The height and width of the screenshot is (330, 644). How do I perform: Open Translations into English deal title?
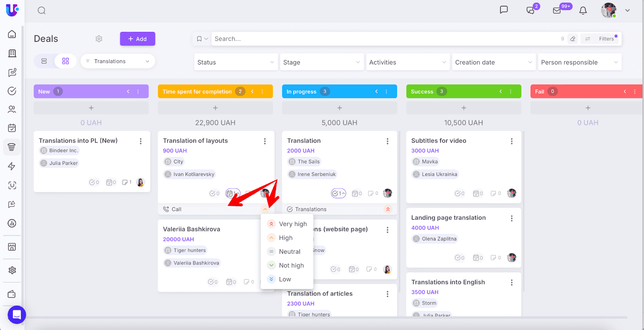tap(448, 282)
